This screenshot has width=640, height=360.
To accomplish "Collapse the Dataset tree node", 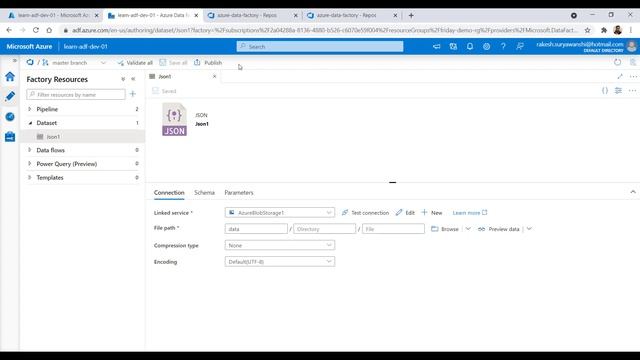I will pos(30,123).
